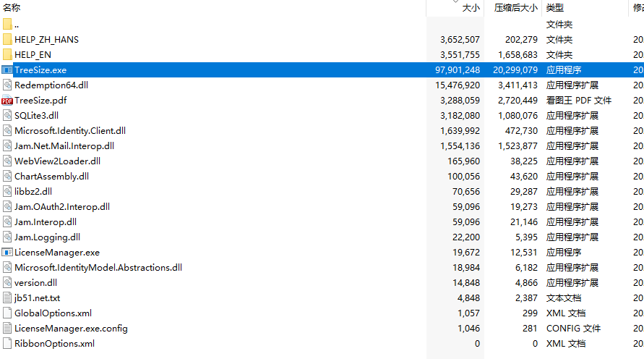Click the size value 3,652,507
The image size is (644, 359).
(x=460, y=40)
